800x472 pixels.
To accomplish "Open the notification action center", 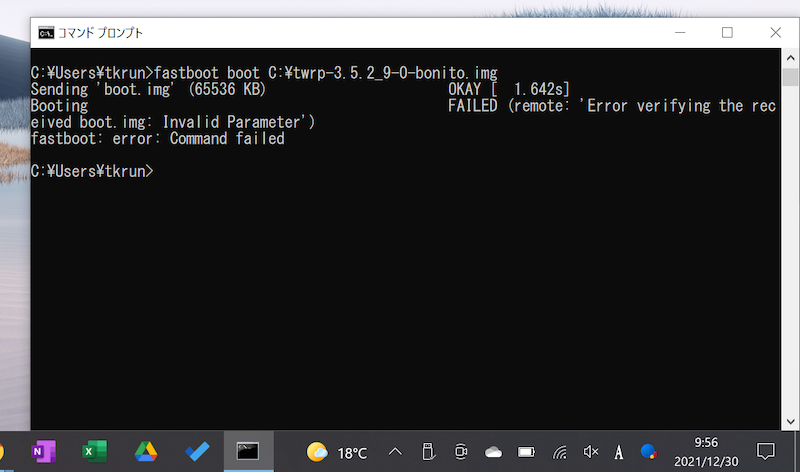I will (x=766, y=452).
